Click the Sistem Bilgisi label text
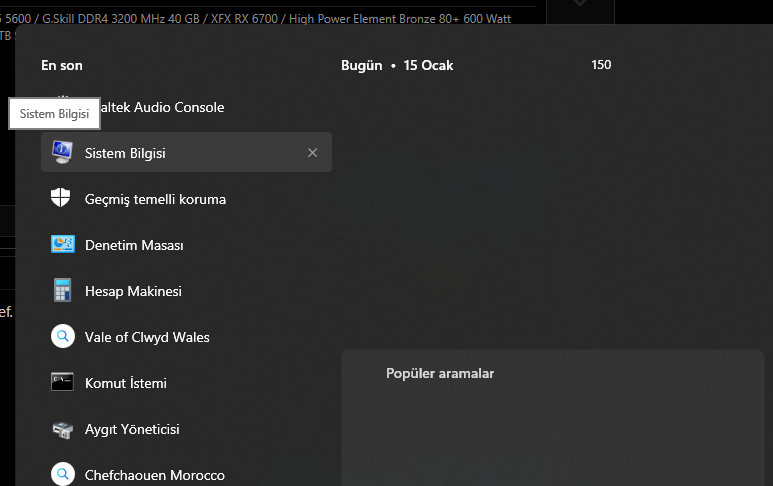 click(x=125, y=153)
